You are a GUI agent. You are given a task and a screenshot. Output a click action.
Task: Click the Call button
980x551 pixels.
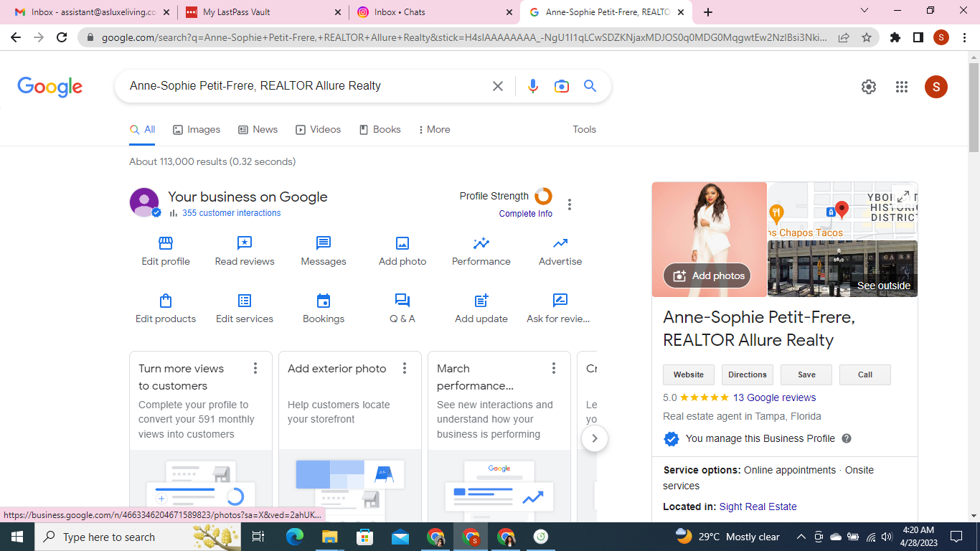coord(865,375)
